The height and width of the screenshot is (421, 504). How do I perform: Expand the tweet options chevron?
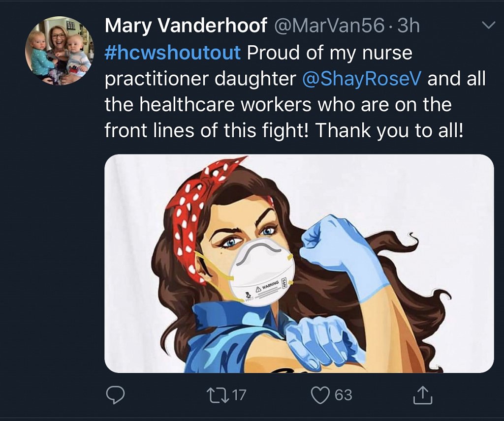(x=488, y=25)
